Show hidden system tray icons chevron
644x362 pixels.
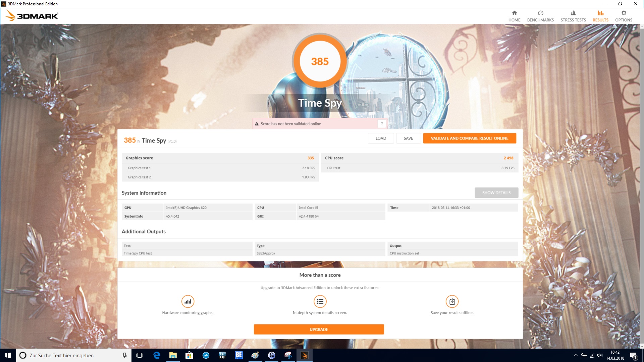click(576, 355)
